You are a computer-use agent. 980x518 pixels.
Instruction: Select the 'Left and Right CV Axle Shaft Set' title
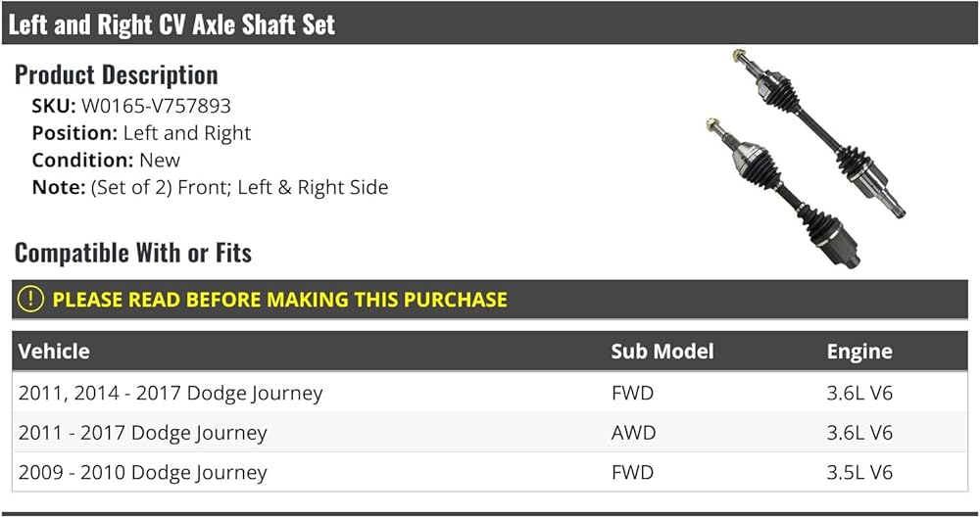pos(171,24)
